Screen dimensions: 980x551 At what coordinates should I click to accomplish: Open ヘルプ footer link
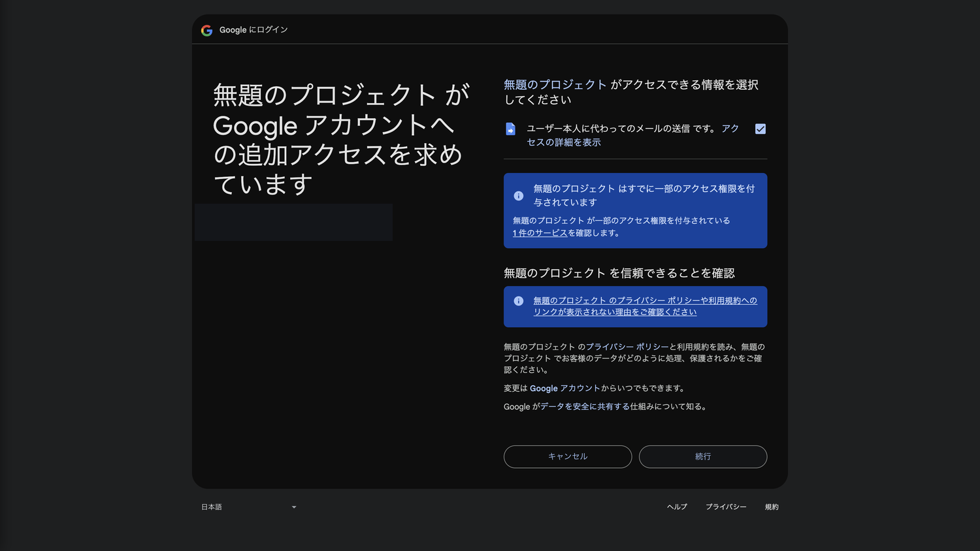pyautogui.click(x=677, y=507)
